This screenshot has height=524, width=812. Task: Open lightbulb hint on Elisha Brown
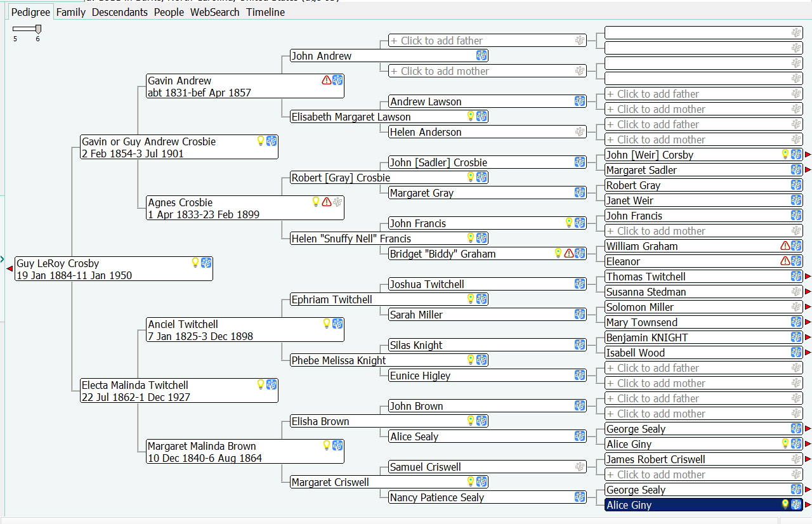pos(471,421)
